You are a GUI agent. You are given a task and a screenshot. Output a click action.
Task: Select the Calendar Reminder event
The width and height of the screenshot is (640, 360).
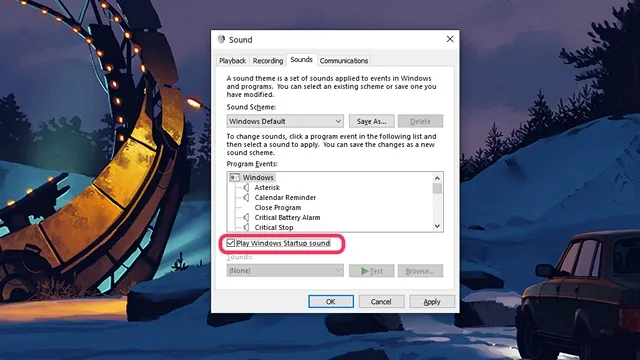285,198
